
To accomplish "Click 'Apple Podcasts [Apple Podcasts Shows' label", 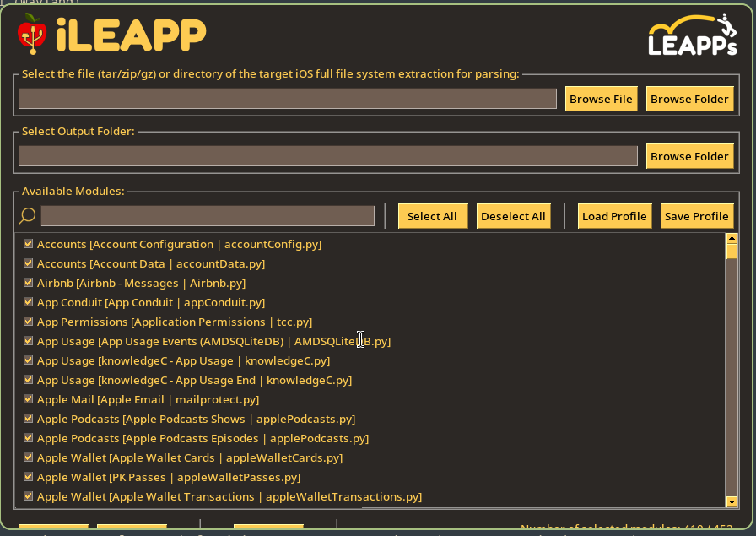I will pos(141,420).
